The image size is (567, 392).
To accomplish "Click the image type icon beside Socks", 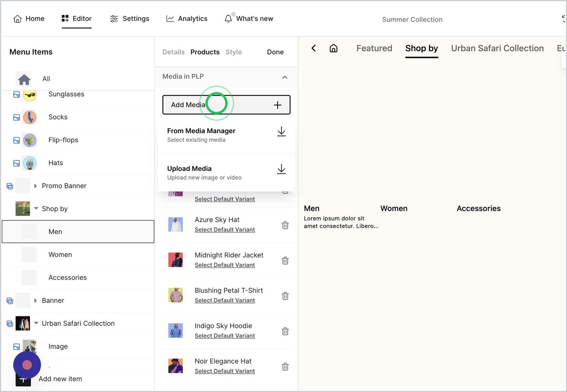I will point(17,117).
